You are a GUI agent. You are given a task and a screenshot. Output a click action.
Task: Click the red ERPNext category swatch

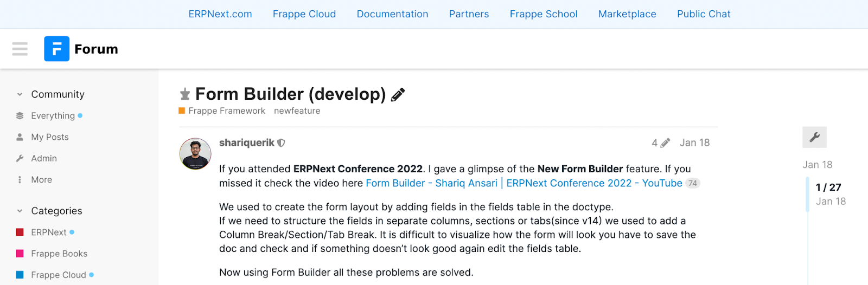pos(20,232)
